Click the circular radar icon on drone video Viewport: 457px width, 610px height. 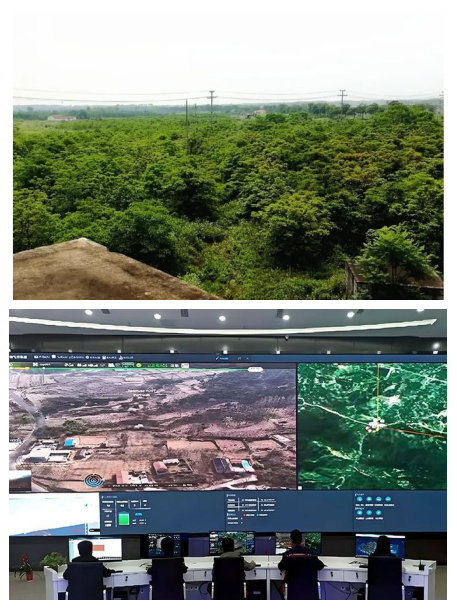pyautogui.click(x=94, y=480)
